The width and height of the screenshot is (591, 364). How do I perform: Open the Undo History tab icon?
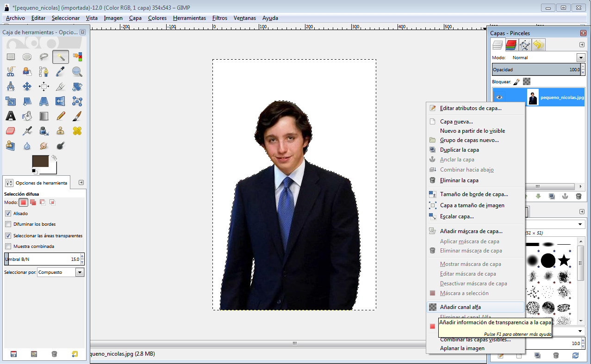click(538, 45)
